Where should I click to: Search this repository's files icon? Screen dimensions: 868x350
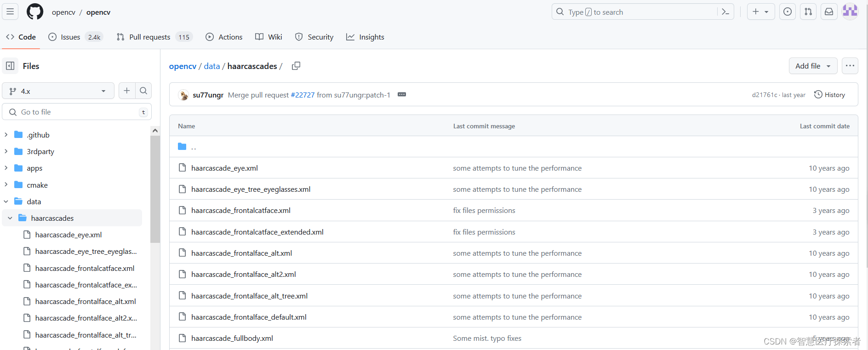tap(143, 91)
